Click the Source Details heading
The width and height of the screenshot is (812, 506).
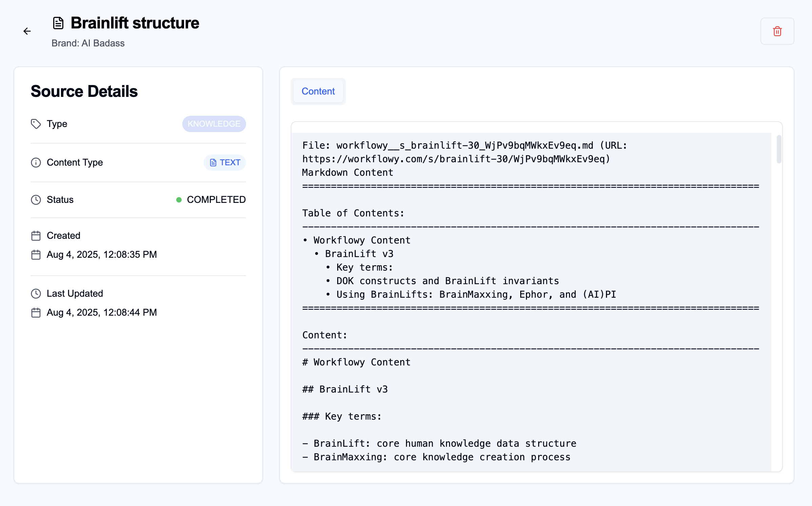point(84,91)
